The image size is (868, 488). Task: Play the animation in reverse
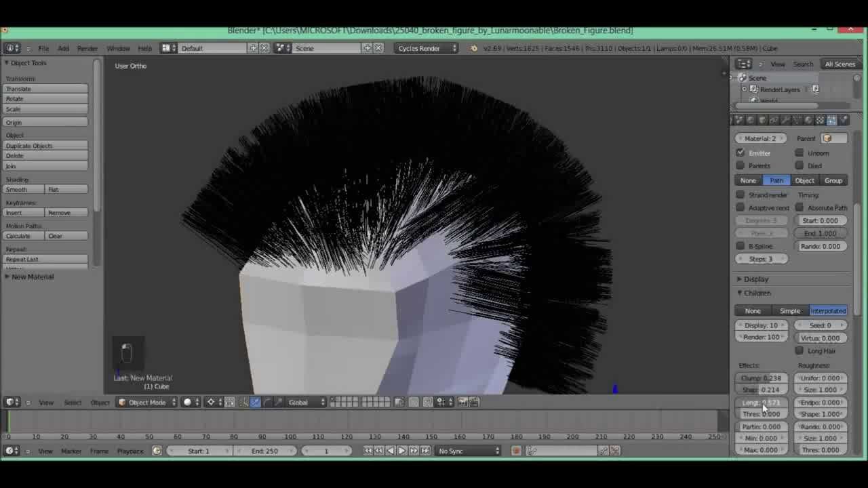click(390, 451)
